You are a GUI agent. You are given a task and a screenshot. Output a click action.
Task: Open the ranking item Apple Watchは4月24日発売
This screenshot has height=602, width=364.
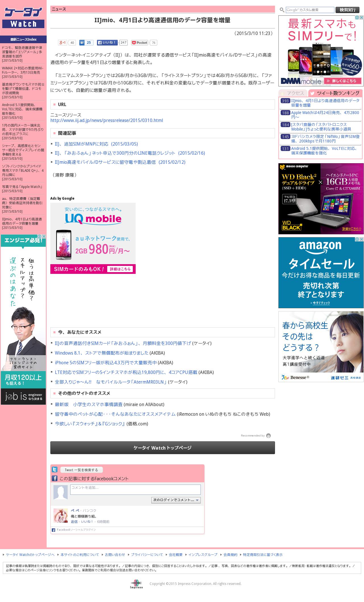click(x=325, y=115)
